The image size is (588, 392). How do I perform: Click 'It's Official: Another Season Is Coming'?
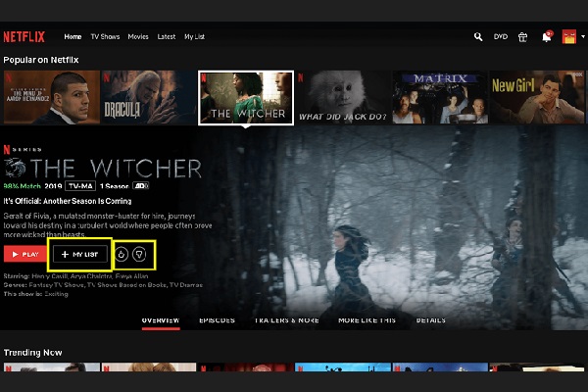click(68, 201)
